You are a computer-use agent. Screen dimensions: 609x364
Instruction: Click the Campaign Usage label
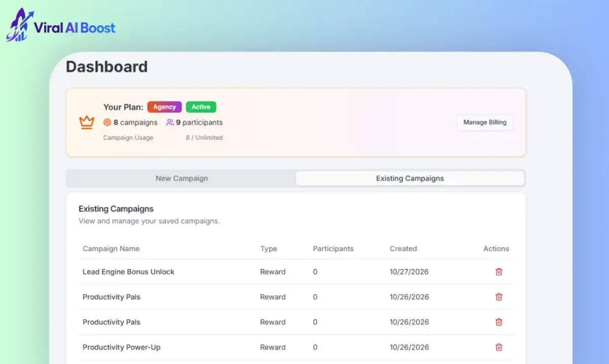coord(128,137)
